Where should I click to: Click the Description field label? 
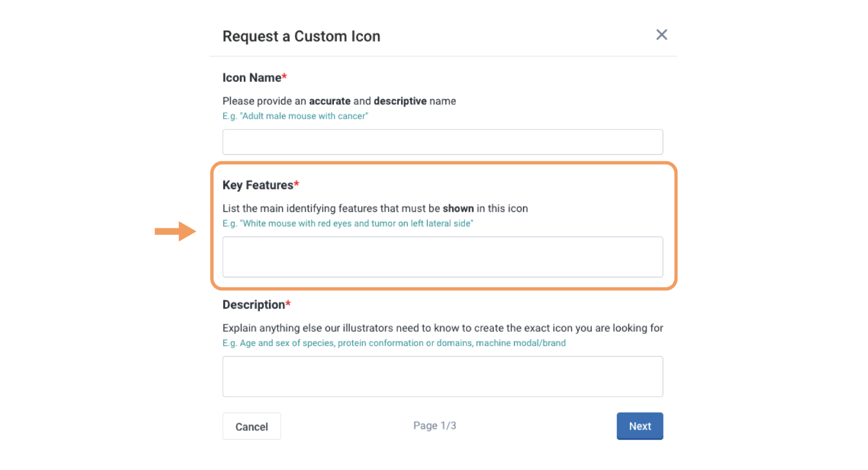(x=254, y=305)
